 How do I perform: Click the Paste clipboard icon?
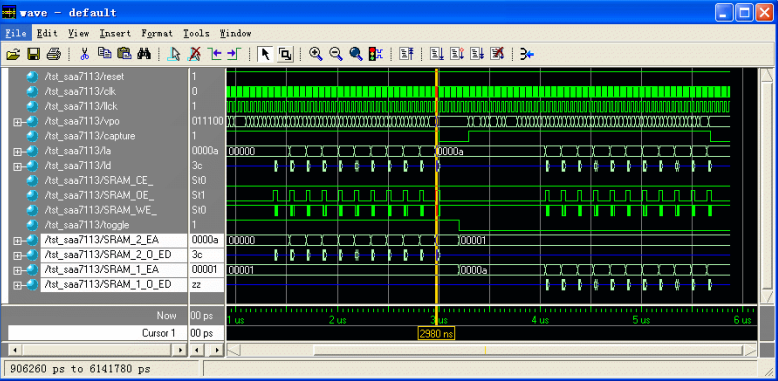coord(124,54)
